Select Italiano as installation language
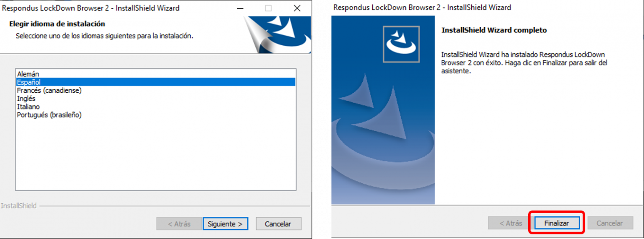The height and width of the screenshot is (239, 644). coord(156,107)
